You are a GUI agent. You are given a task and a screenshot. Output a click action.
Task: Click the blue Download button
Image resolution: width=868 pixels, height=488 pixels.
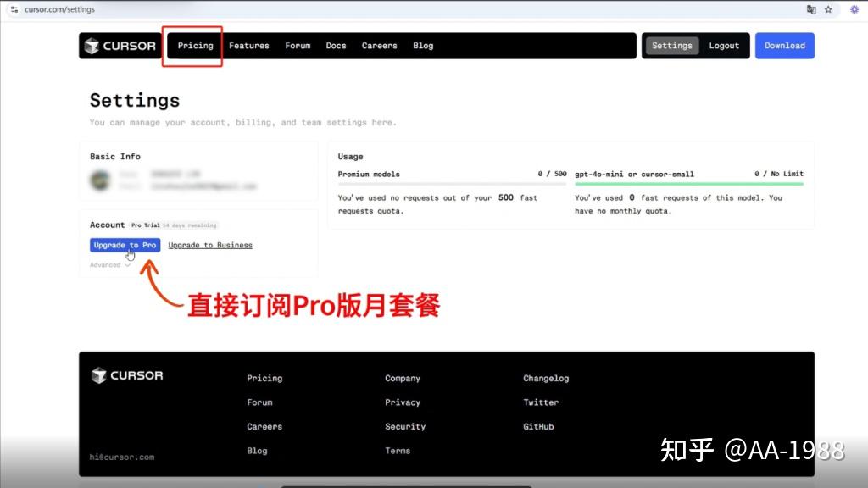[784, 46]
